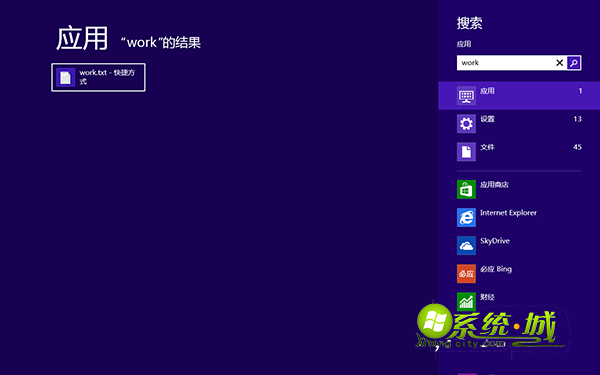Select the 设置 gear icon category
Screen dimensions: 600x375
(466, 124)
